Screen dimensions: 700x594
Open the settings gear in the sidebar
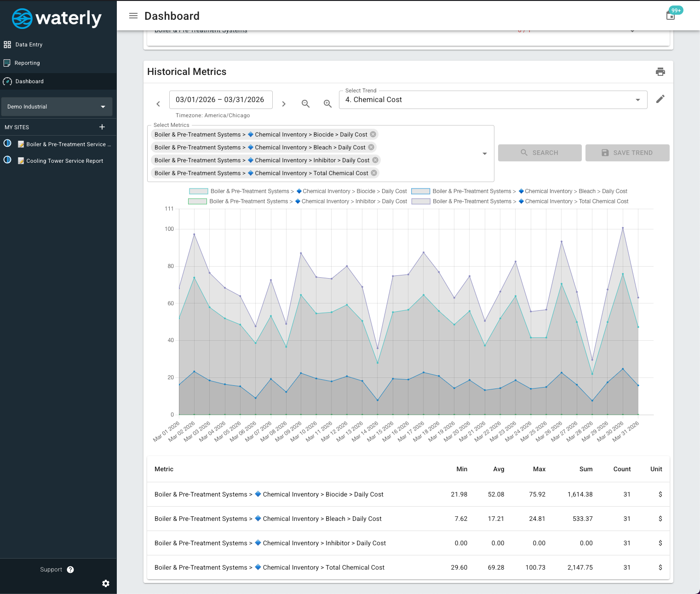point(106,583)
